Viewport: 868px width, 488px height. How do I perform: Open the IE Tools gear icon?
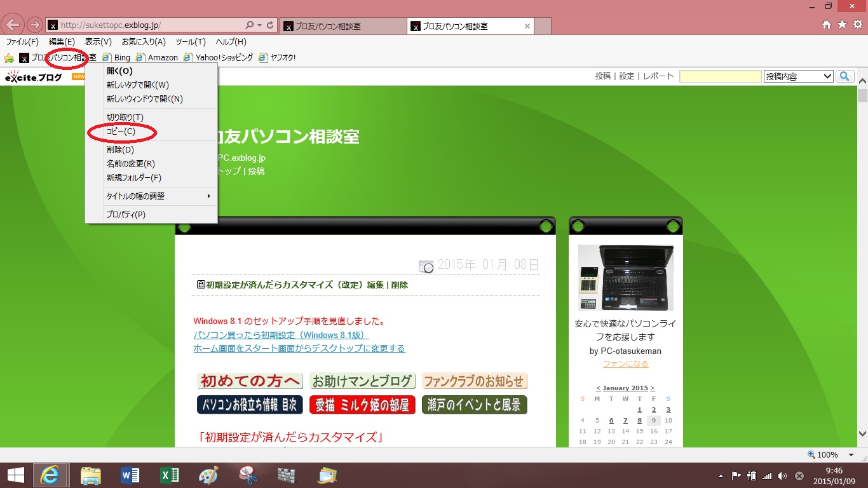coord(857,25)
